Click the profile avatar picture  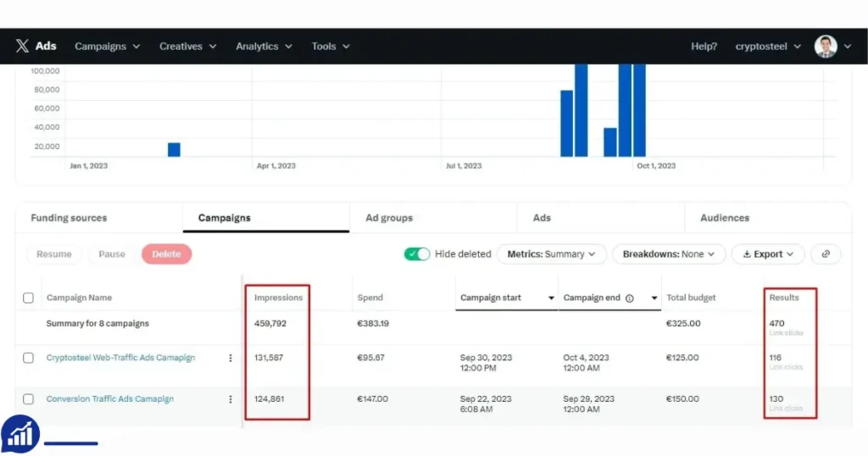[826, 47]
